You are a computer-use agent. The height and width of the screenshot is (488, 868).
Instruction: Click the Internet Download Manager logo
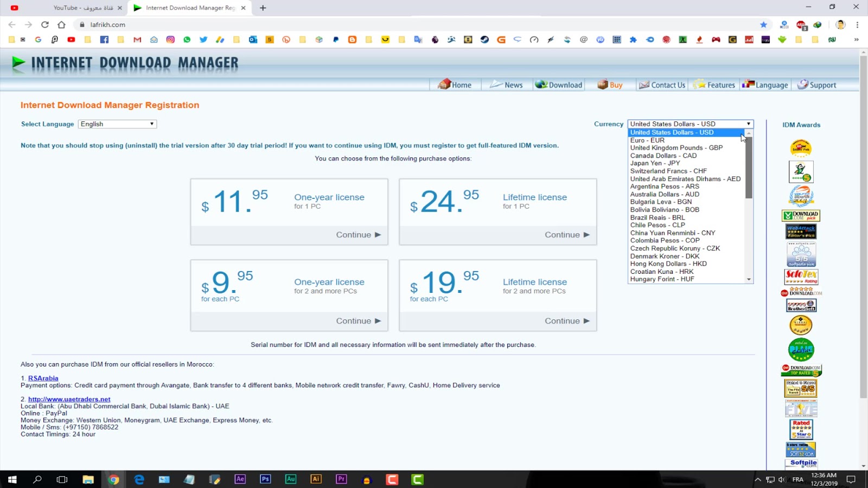click(125, 63)
